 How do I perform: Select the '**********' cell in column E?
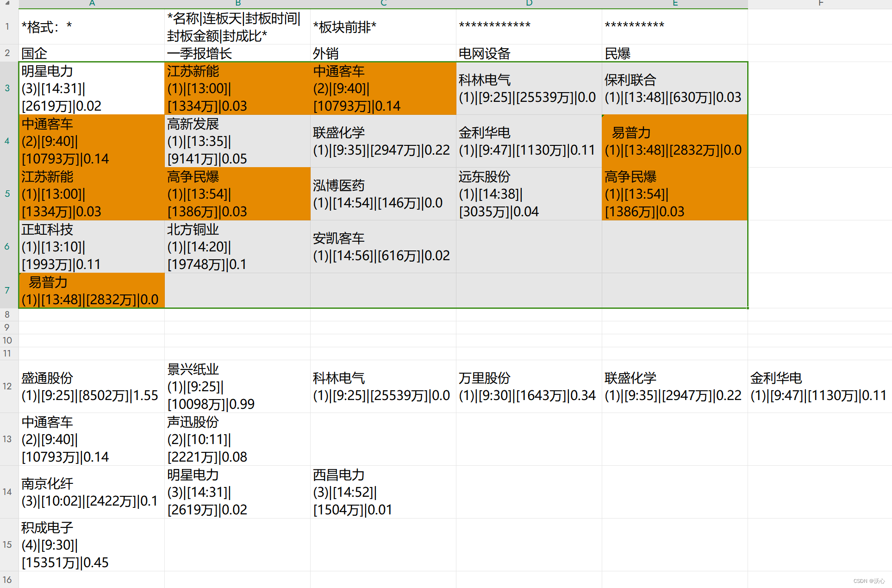click(x=675, y=27)
